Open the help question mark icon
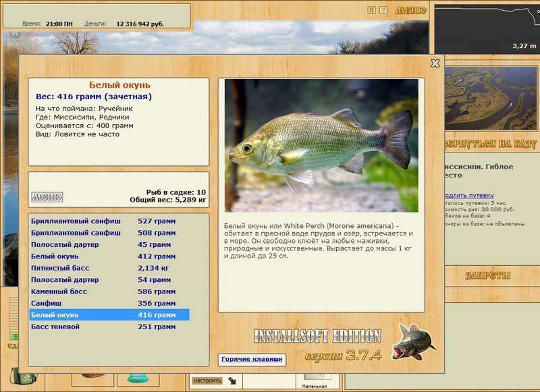Image resolution: width=540 pixels, height=392 pixels. click(383, 10)
